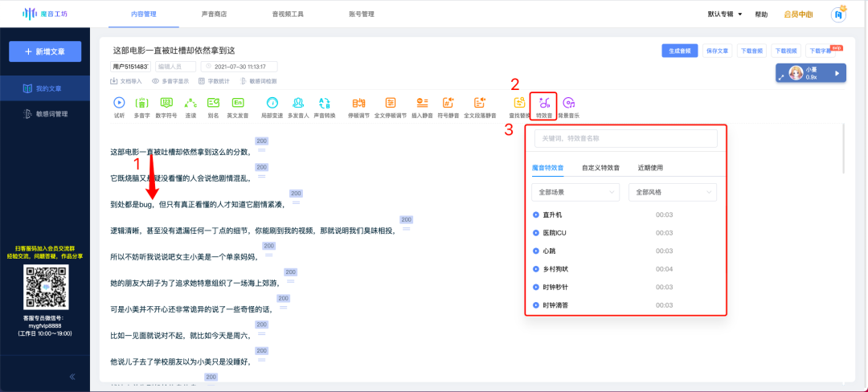Click the 魔音工坊 logo
This screenshot has width=868, height=392.
(x=45, y=14)
